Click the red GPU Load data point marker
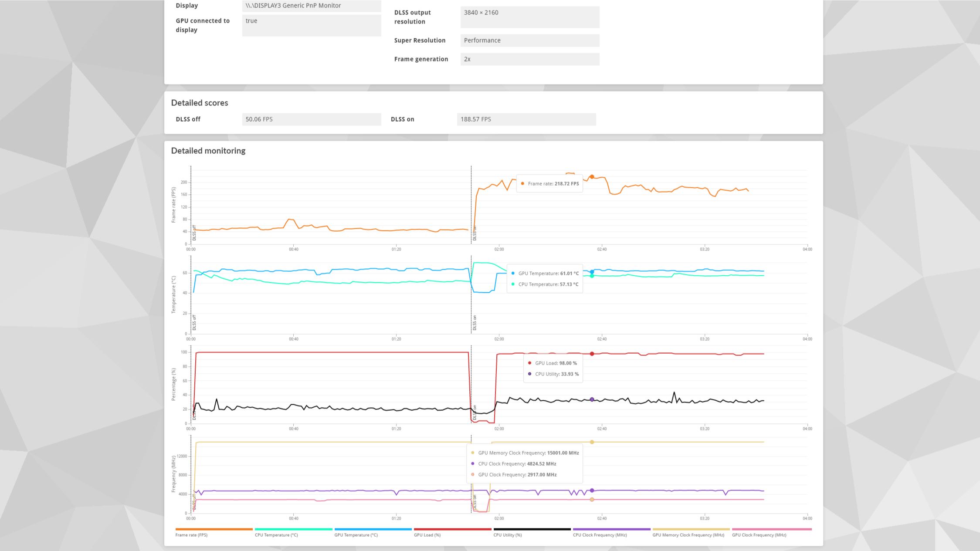980x551 pixels. [x=592, y=354]
